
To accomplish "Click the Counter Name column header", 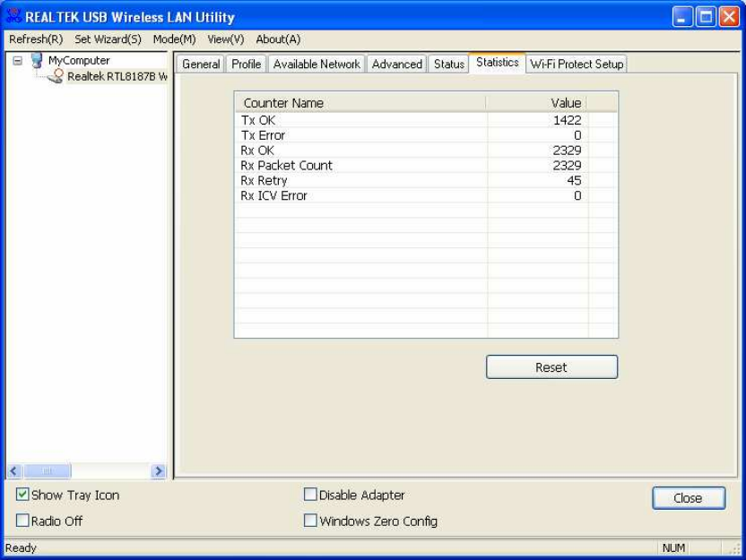I will (360, 103).
